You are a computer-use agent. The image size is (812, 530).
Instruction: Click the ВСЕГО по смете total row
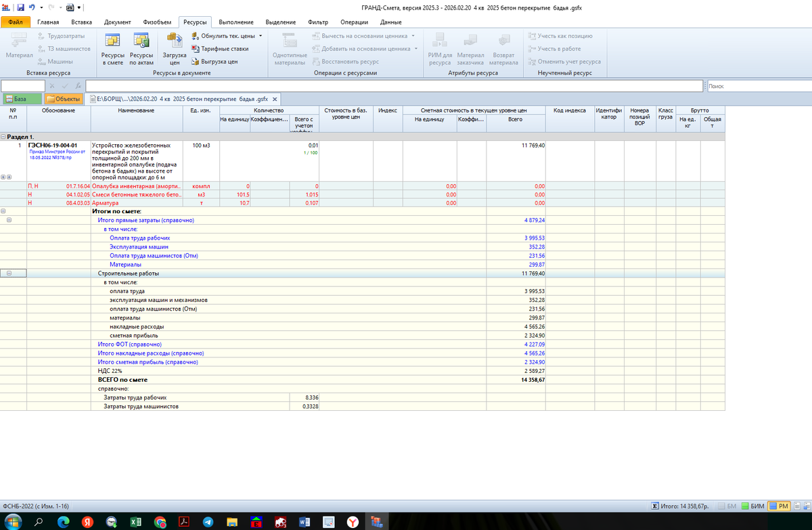(x=362, y=380)
